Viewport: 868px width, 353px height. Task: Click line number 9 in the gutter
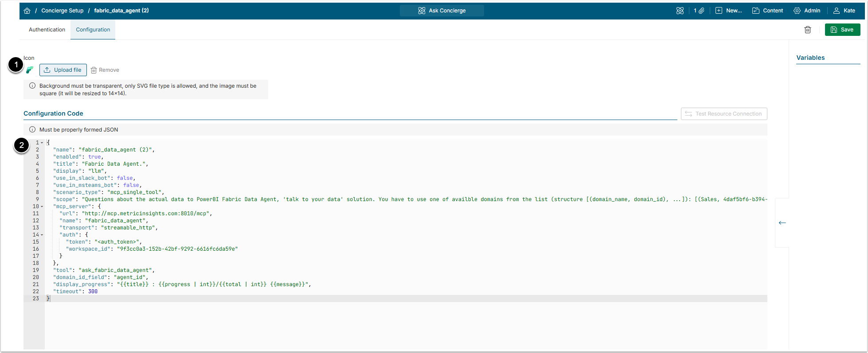[x=37, y=199]
